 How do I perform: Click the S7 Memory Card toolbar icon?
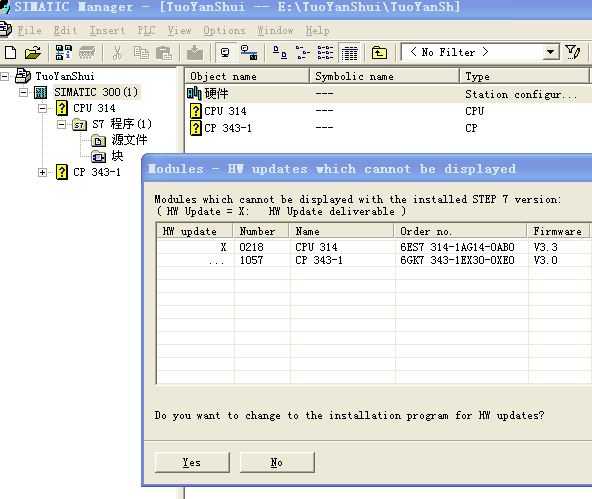[x=86, y=52]
